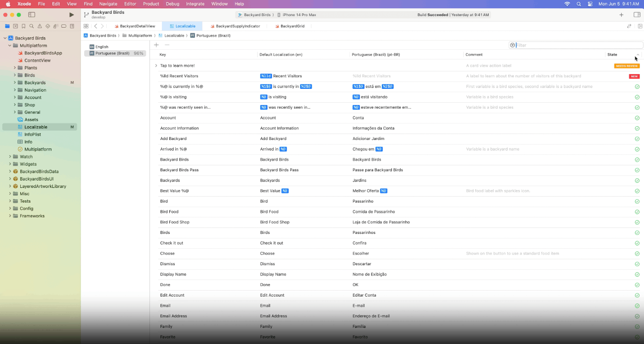This screenshot has height=344, width=644.
Task: Go forward with the right chevron
Action: tap(102, 26)
